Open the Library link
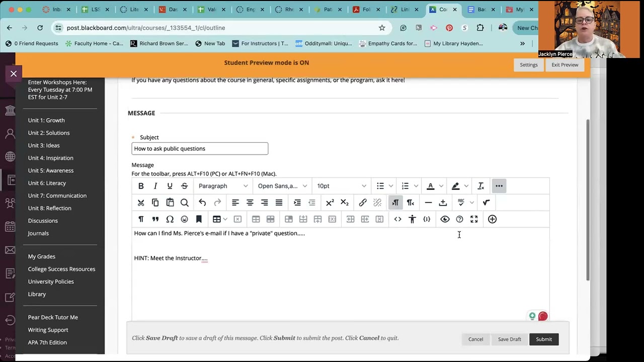This screenshot has height=362, width=644. pyautogui.click(x=37, y=294)
